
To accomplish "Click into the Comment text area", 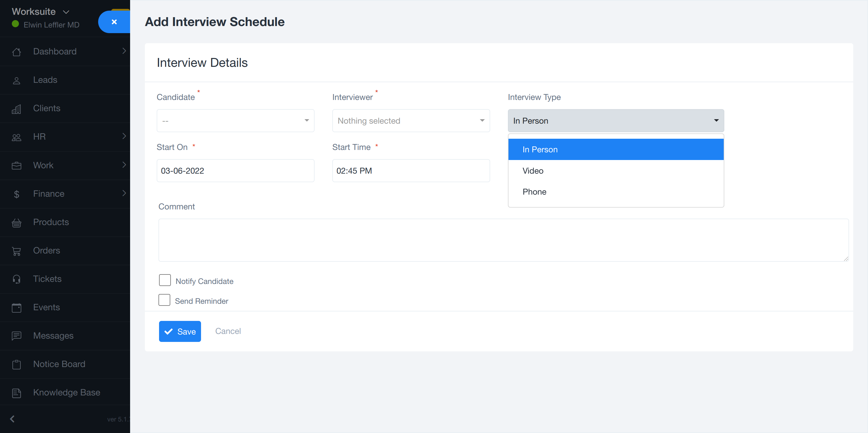I will [x=503, y=240].
